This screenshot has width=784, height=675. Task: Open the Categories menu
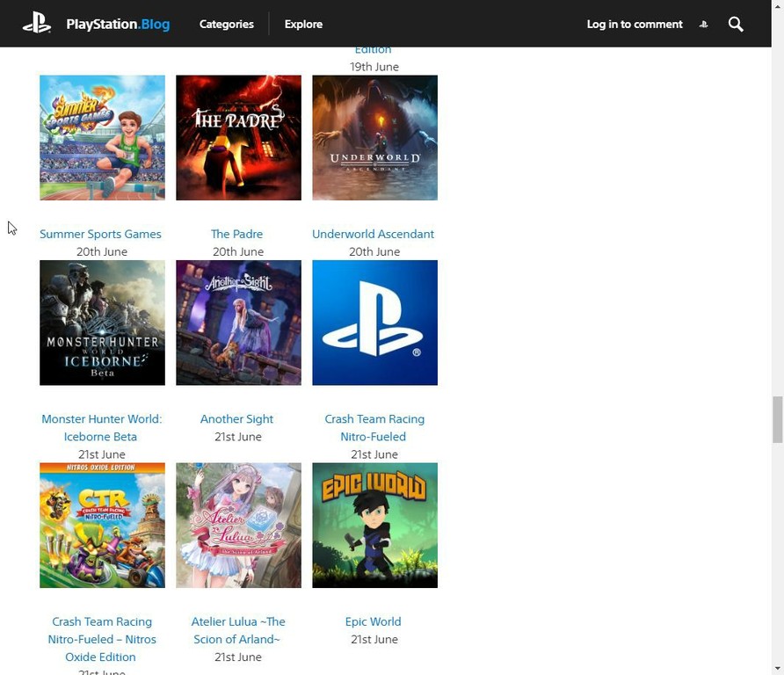click(x=226, y=24)
